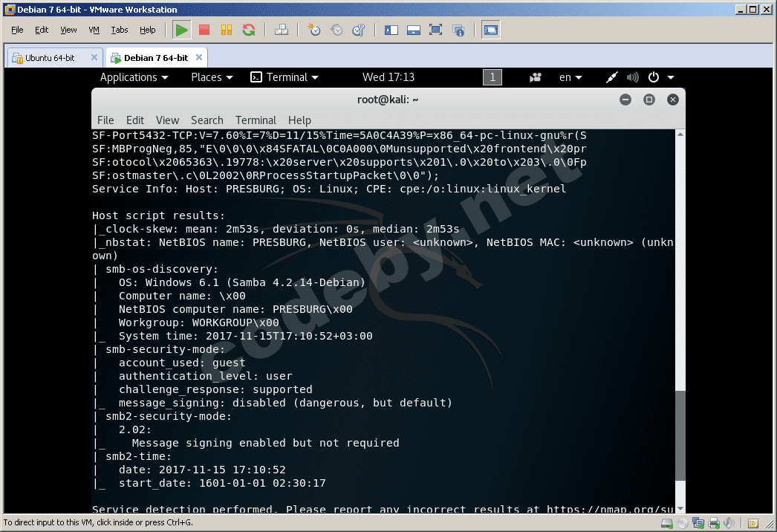Click the hard disk device icon in status bar
Image resolution: width=777 pixels, height=532 pixels.
[667, 523]
